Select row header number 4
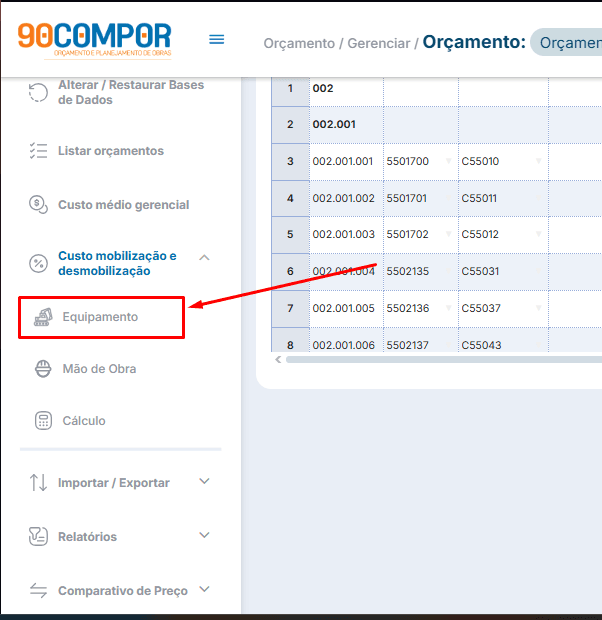602x620 pixels. point(290,198)
